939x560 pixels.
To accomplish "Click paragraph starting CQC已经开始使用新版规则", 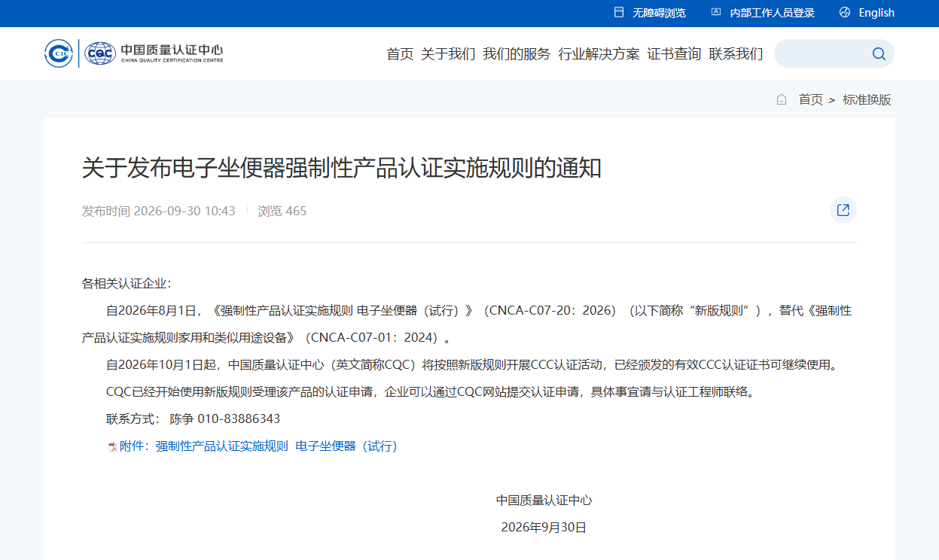I will (x=430, y=392).
